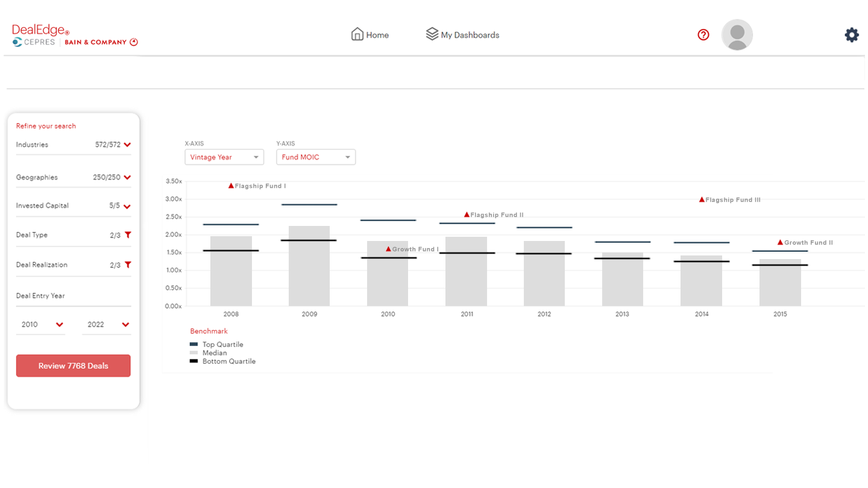Select the Growth Fund II triangle marker
This screenshot has width=868, height=488.
click(x=780, y=242)
